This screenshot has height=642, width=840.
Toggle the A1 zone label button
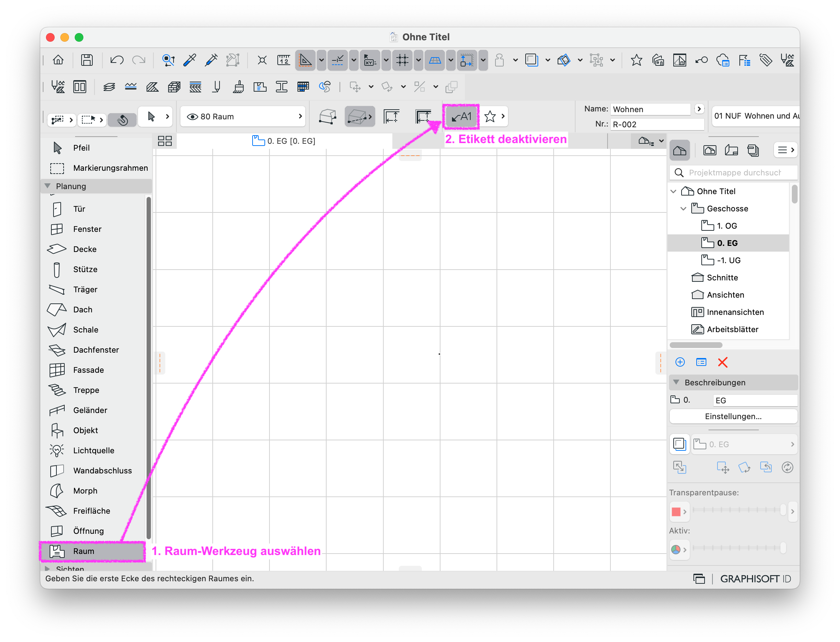(461, 116)
